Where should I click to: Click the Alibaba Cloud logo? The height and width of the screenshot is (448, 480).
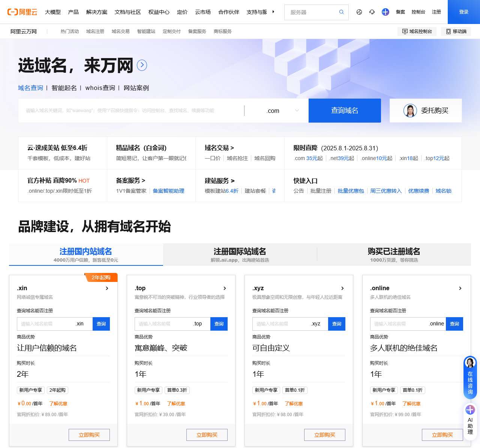(22, 12)
